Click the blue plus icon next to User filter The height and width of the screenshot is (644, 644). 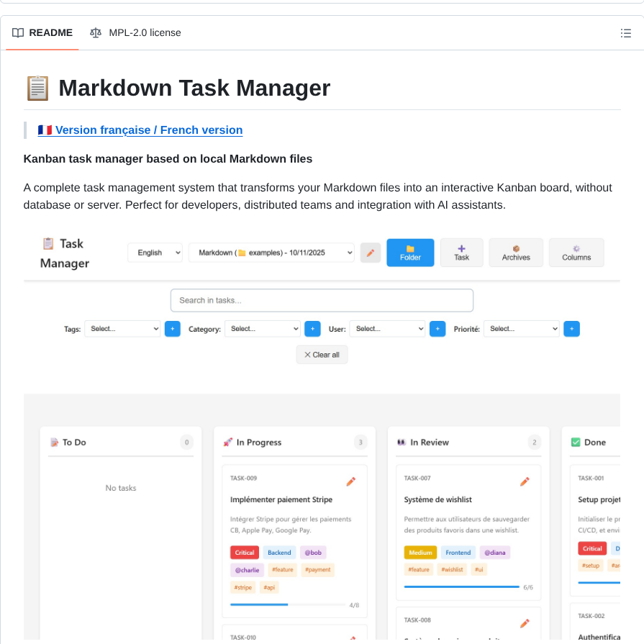(x=437, y=328)
